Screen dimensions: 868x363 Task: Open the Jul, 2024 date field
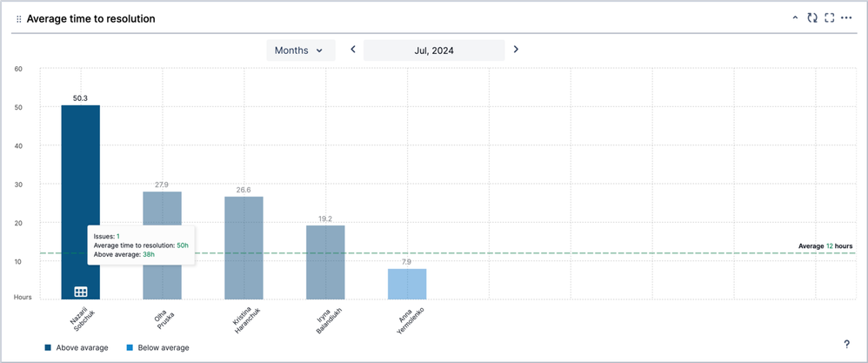click(434, 50)
